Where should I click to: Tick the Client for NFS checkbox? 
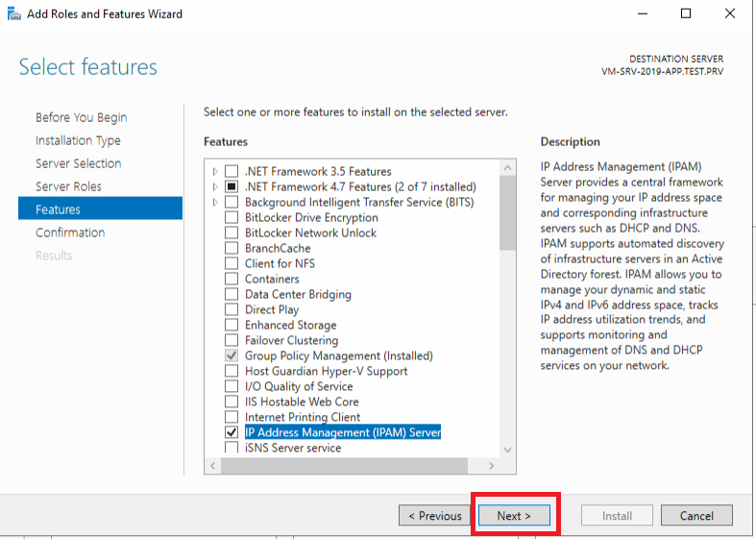(232, 263)
